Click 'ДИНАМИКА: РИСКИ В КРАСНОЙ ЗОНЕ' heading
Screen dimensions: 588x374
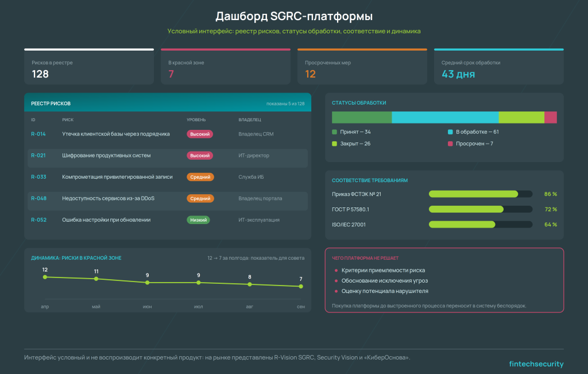point(76,258)
